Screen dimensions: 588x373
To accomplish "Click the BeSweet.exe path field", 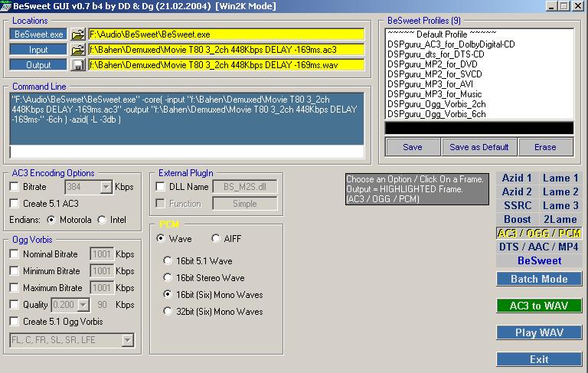I will pos(226,34).
